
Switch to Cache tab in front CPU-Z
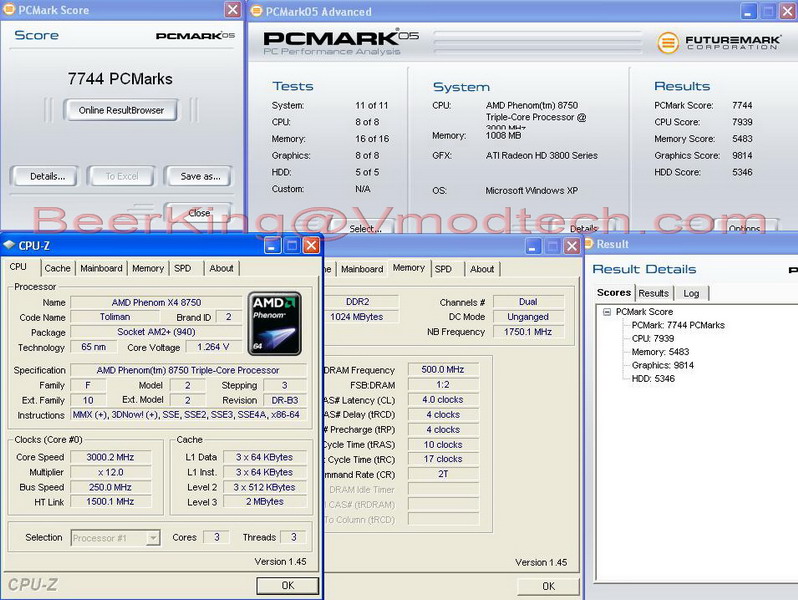(57, 268)
